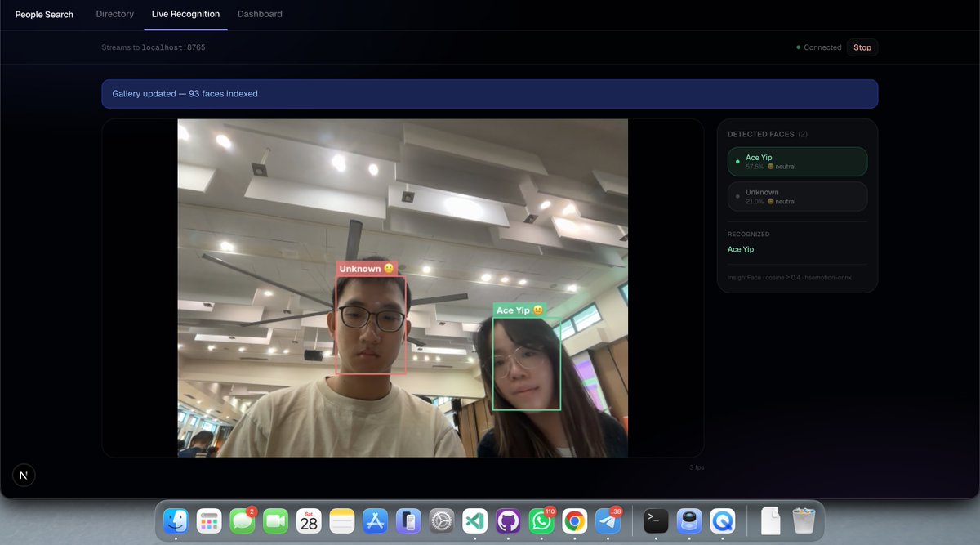Switch to Google Chrome
This screenshot has width=980, height=545.
pyautogui.click(x=574, y=520)
